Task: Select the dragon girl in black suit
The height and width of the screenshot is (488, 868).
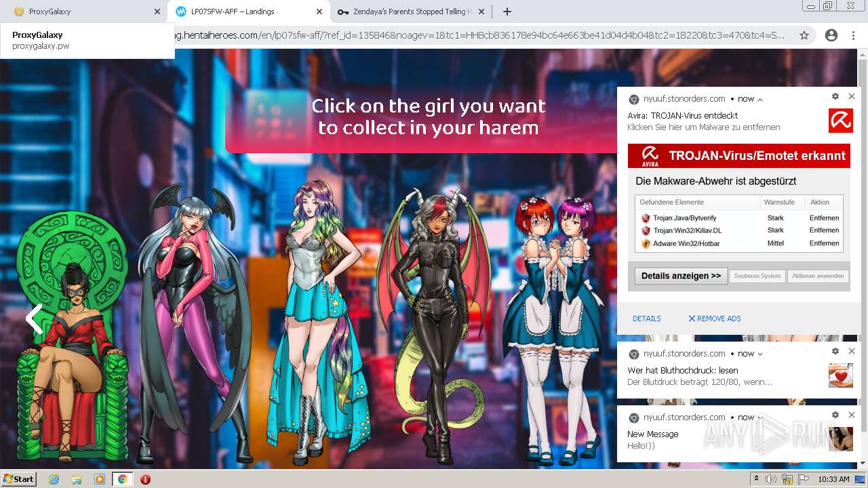Action: pyautogui.click(x=434, y=324)
